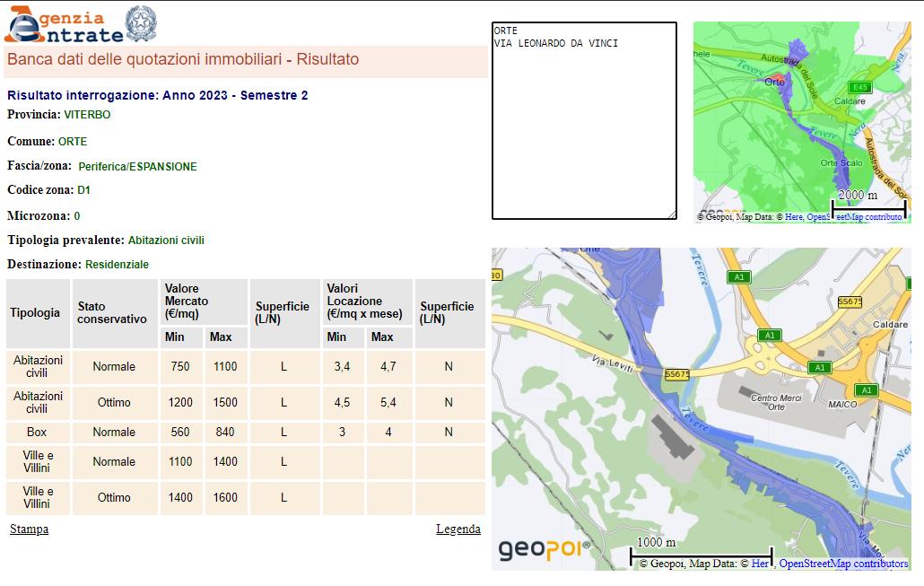Image resolution: width=924 pixels, height=586 pixels.
Task: Click the Geopoi logo on large map
Action: pos(544,549)
